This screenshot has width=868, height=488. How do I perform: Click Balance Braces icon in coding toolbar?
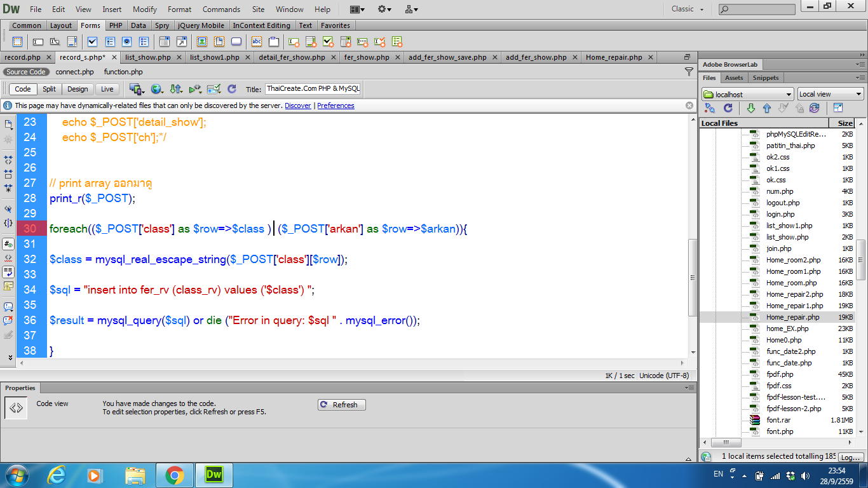8,223
